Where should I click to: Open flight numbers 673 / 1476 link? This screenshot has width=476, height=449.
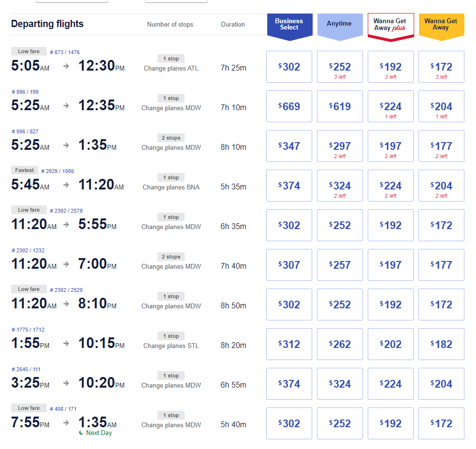65,52
